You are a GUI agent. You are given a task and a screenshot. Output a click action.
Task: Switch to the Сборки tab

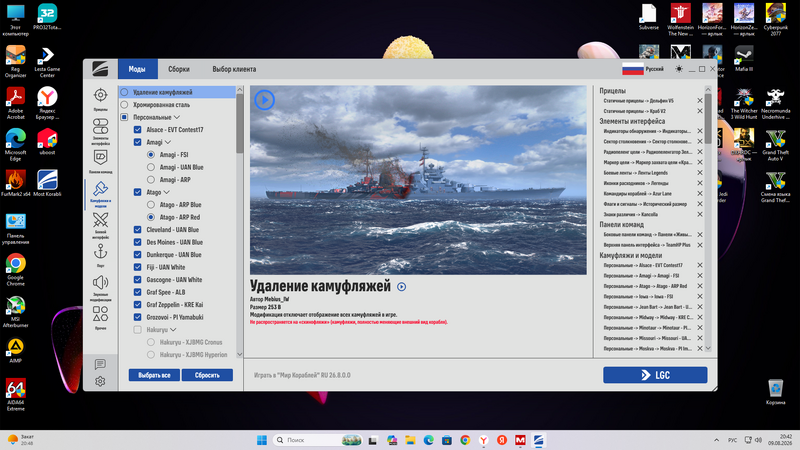tap(179, 69)
